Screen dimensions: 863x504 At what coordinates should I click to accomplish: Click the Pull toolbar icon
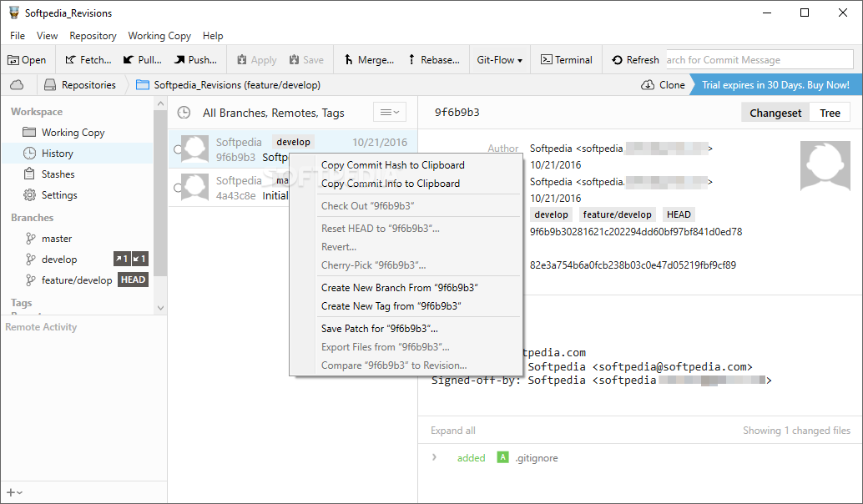click(x=129, y=60)
